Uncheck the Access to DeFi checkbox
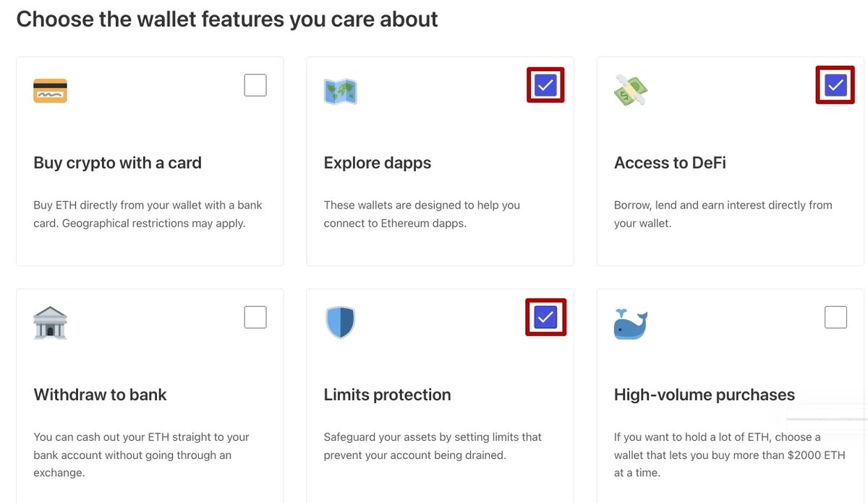The width and height of the screenshot is (868, 503). pyautogui.click(x=835, y=85)
